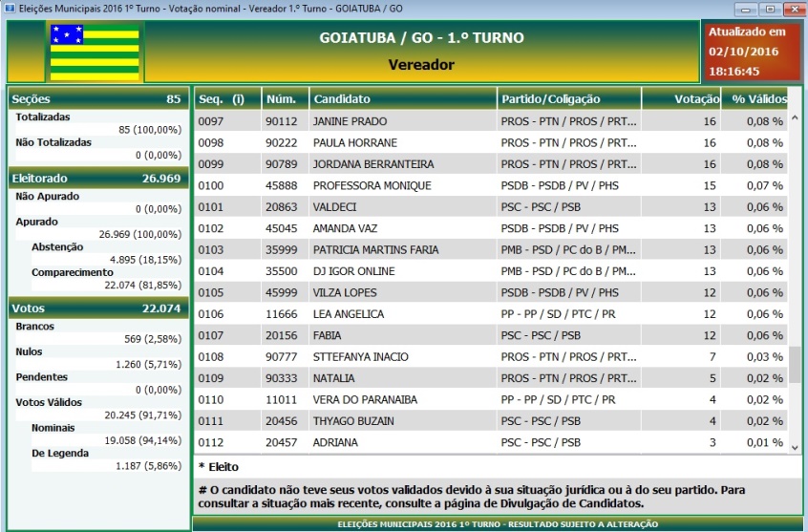The height and width of the screenshot is (532, 808).
Task: Close the election results window
Action: (794, 9)
